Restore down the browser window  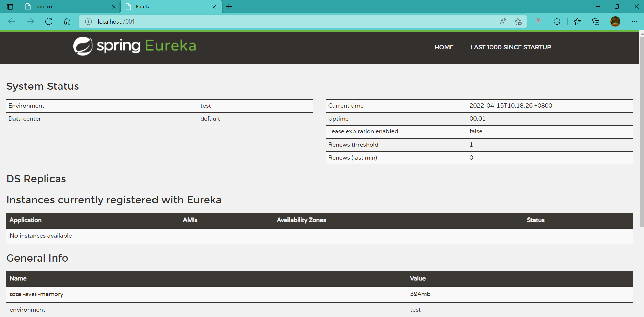click(617, 7)
